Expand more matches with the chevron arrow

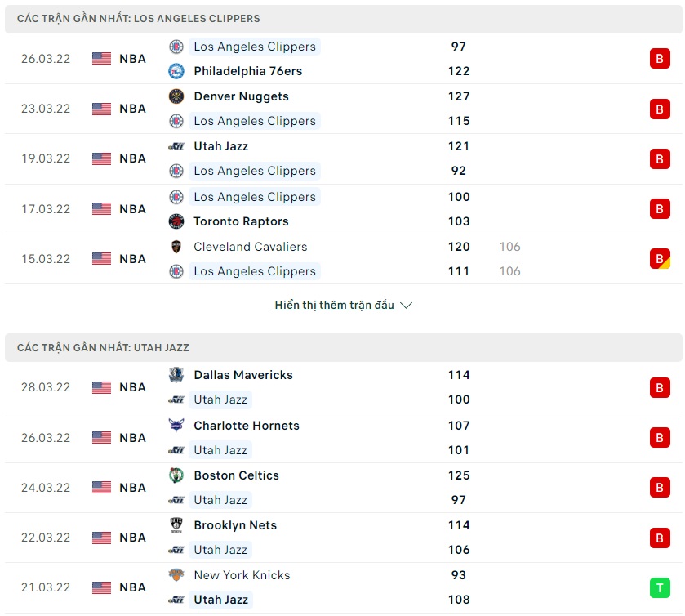[407, 306]
